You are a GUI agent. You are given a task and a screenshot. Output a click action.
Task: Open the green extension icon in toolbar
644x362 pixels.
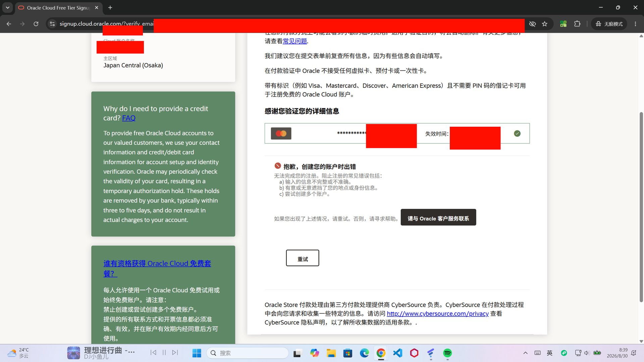point(563,24)
